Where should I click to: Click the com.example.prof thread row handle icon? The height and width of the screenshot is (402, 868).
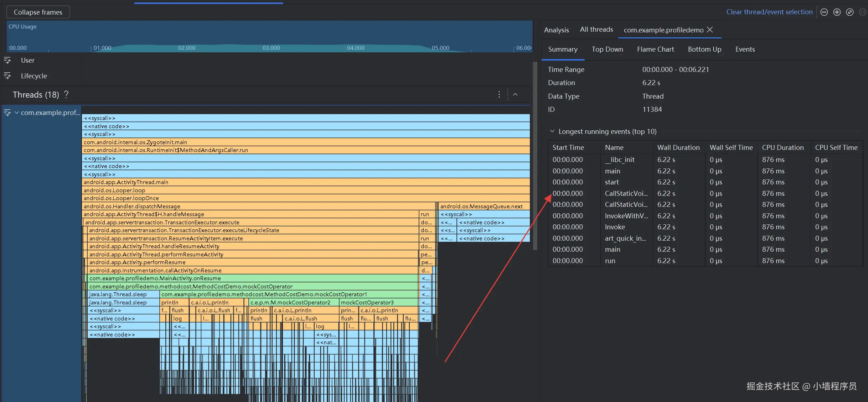click(7, 113)
